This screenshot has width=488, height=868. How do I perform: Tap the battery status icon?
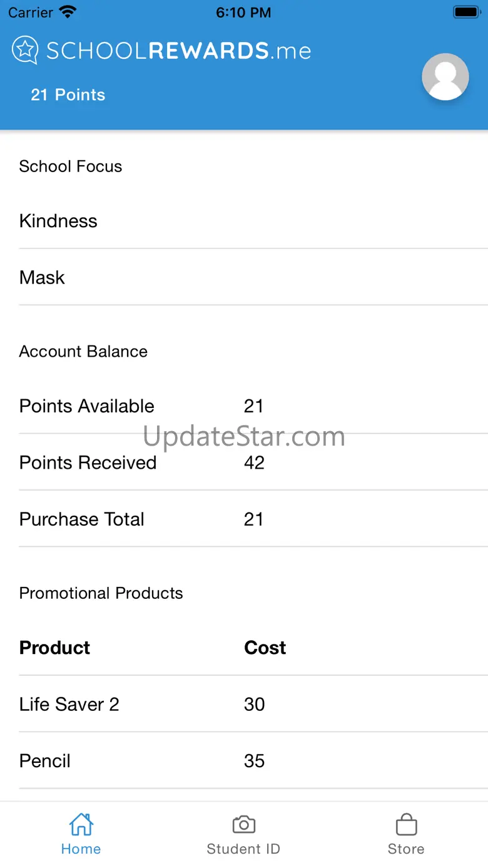click(x=466, y=13)
